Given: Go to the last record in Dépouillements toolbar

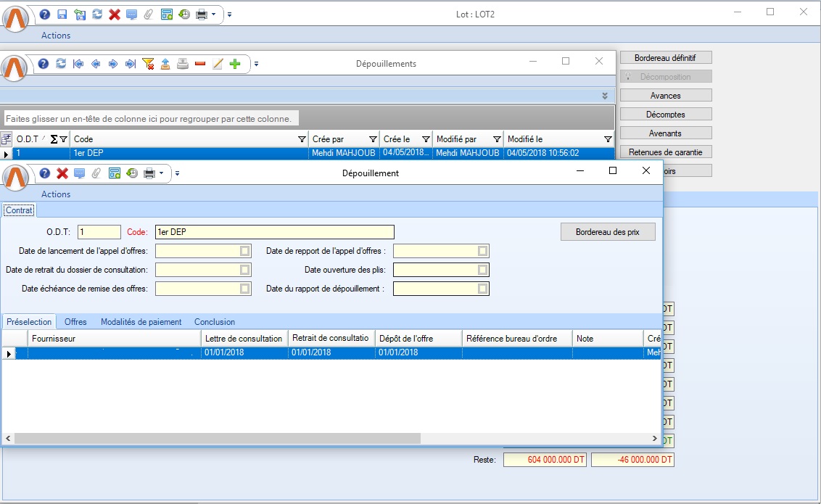Looking at the screenshot, I should (131, 64).
